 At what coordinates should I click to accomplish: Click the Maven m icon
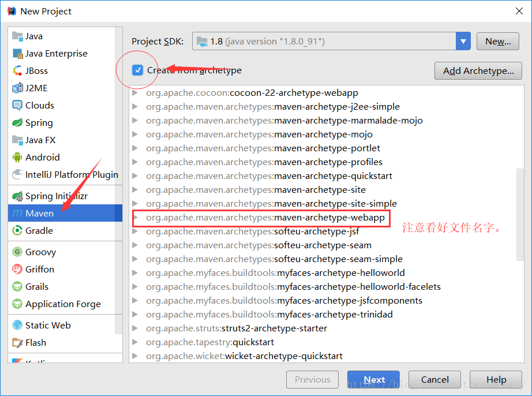click(17, 213)
